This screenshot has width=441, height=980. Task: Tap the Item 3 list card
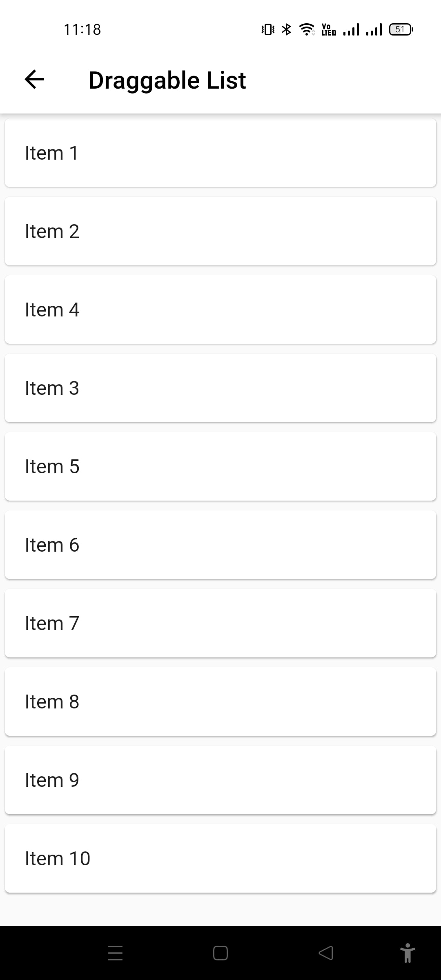point(220,388)
